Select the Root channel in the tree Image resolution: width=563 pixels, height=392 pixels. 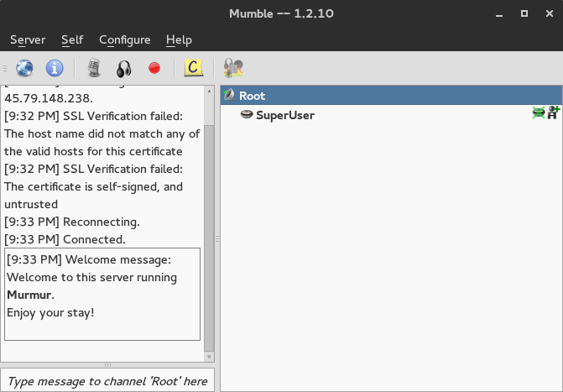click(252, 96)
